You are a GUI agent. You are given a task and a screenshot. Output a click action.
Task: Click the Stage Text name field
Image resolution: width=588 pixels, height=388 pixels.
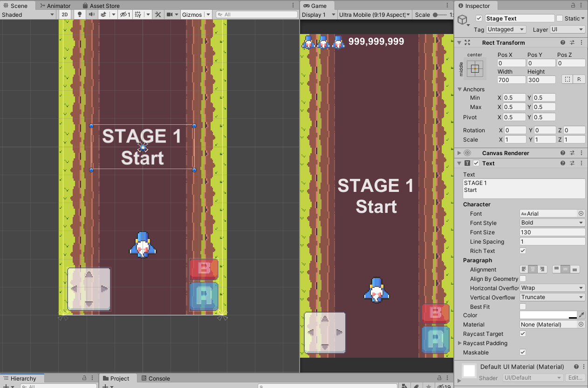tap(520, 18)
